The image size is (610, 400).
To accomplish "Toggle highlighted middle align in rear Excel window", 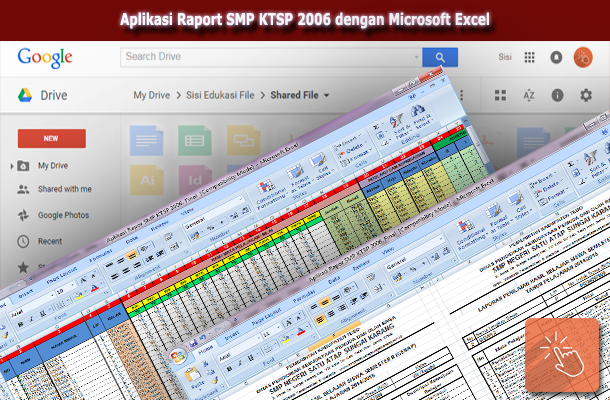I will coord(131,255).
